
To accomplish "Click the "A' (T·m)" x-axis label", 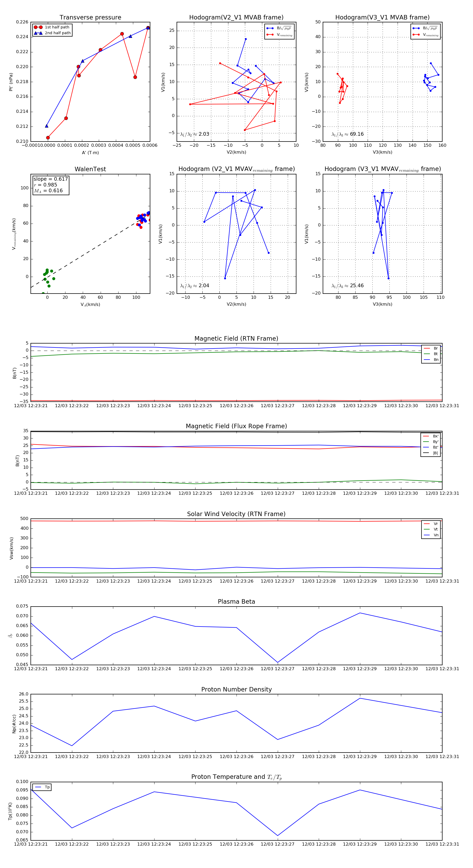I will click(x=90, y=153).
